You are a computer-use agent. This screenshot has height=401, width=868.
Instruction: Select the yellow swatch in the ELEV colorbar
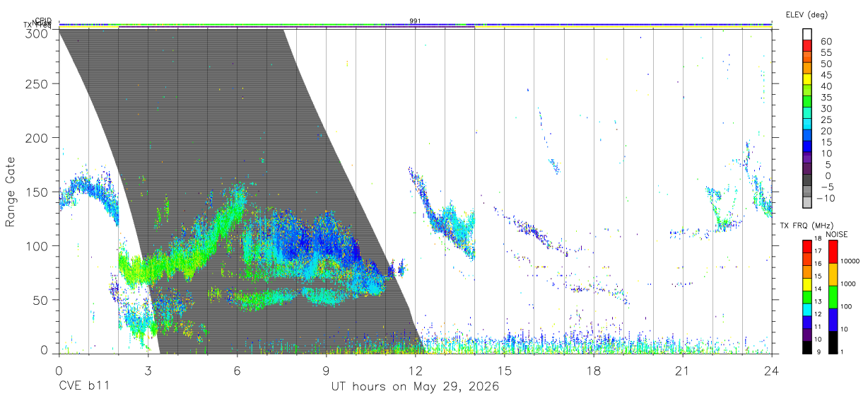[808, 79]
